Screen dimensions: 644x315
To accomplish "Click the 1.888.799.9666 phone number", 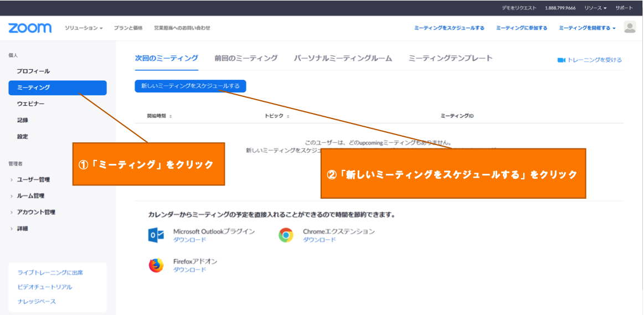I will 560,8.
